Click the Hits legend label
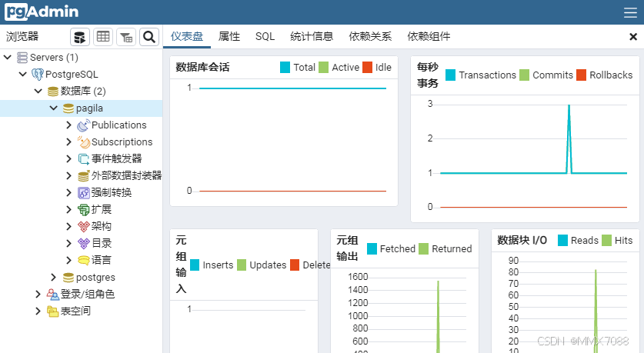Viewport: 644px width, 353px height. [x=623, y=241]
